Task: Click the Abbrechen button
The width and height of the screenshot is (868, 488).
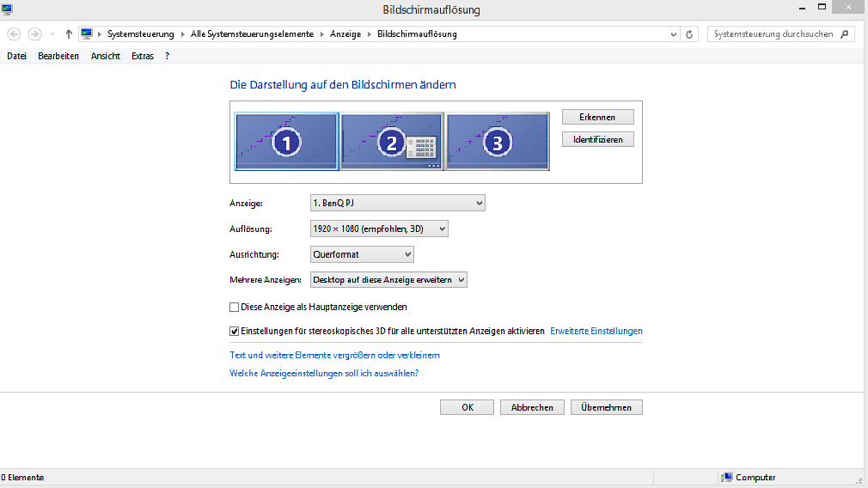Action: pyautogui.click(x=532, y=407)
